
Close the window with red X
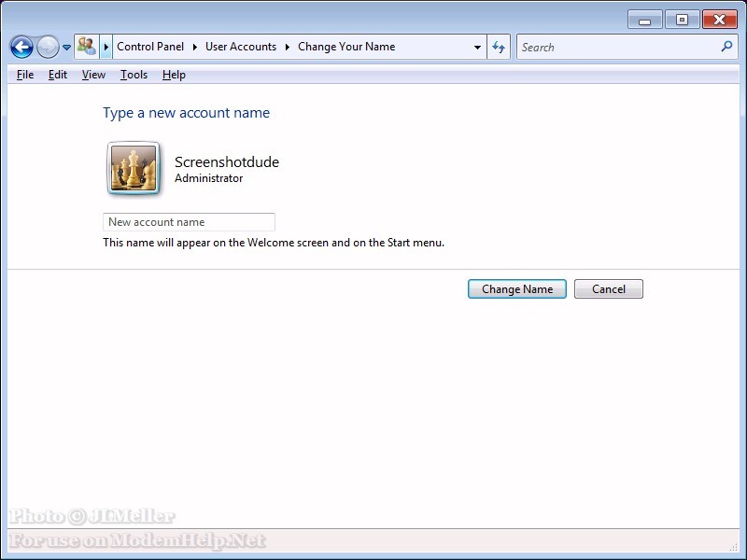point(719,20)
